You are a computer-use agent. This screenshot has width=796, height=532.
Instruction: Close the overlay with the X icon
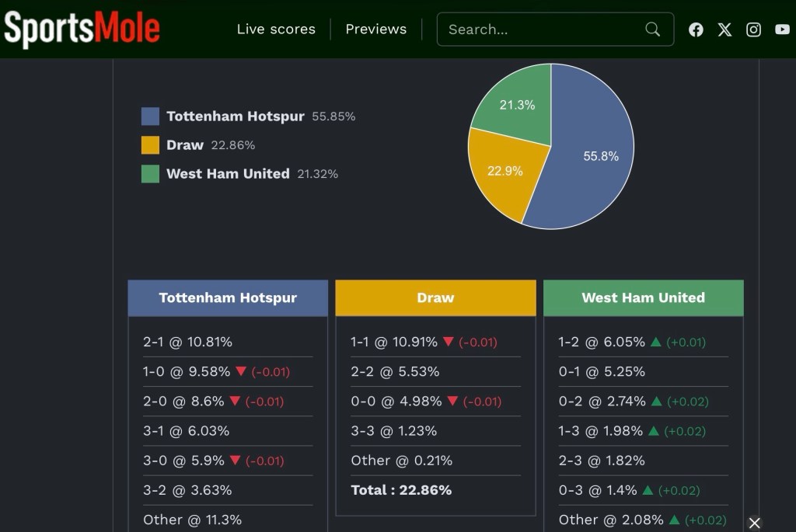tap(754, 523)
